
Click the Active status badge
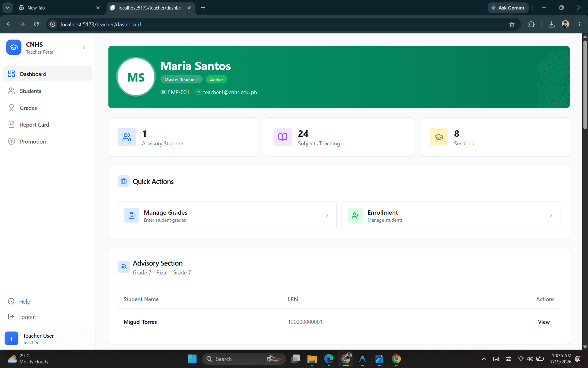pyautogui.click(x=216, y=79)
